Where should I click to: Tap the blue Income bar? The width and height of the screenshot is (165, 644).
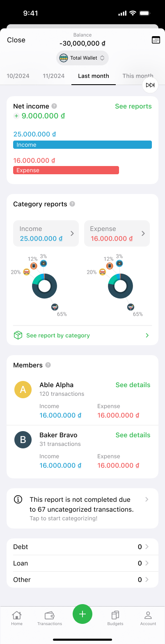pos(82,145)
